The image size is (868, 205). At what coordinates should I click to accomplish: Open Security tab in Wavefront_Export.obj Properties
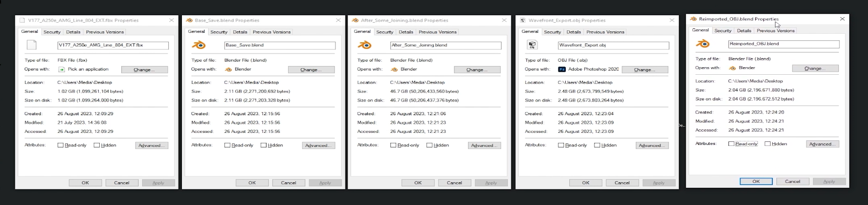pos(552,32)
